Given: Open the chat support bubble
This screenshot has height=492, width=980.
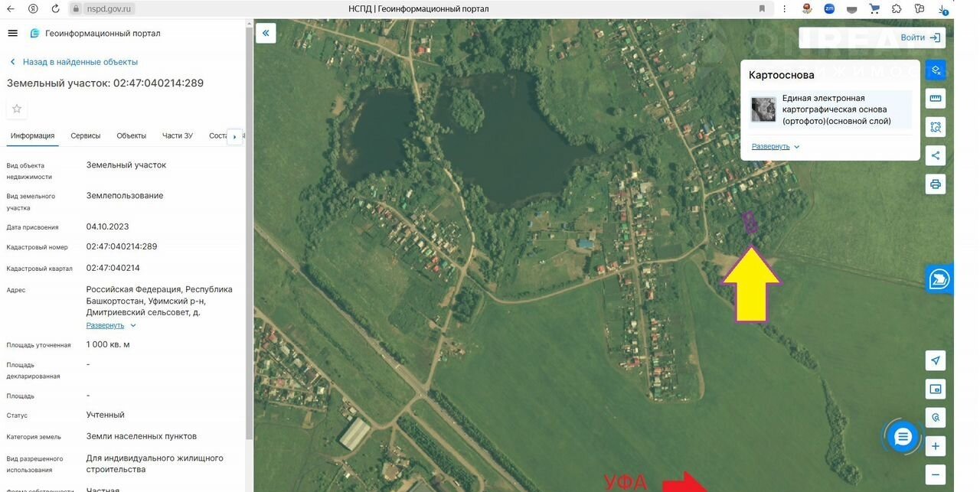Looking at the screenshot, I should pyautogui.click(x=903, y=437).
